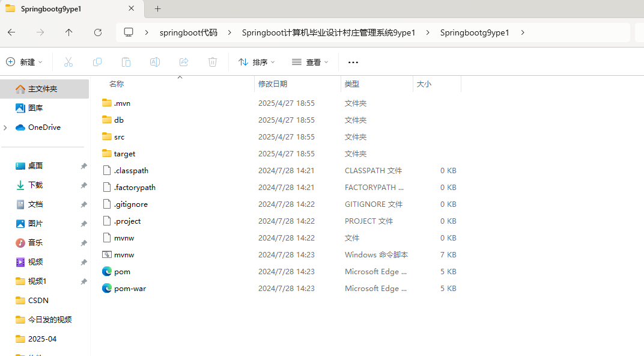Open 下载 (Downloads) quick access item

(x=35, y=185)
